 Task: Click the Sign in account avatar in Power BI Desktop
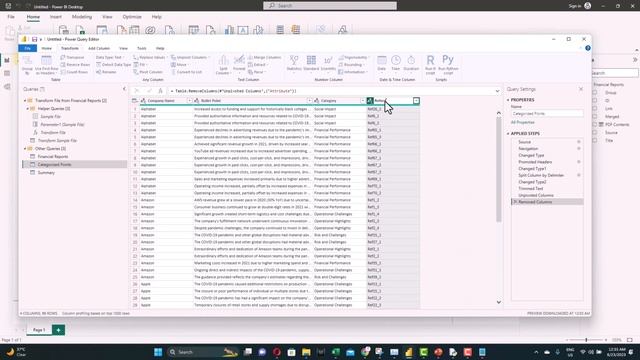(x=588, y=6)
